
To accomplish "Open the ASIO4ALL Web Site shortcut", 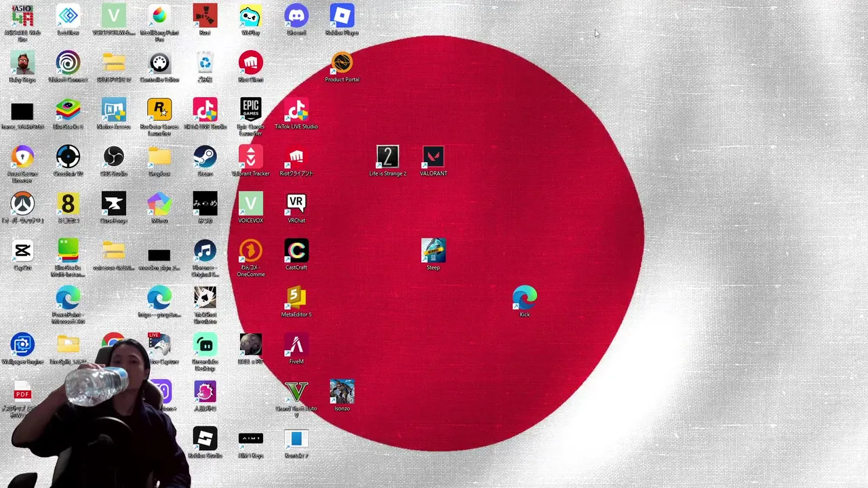I will tap(22, 16).
